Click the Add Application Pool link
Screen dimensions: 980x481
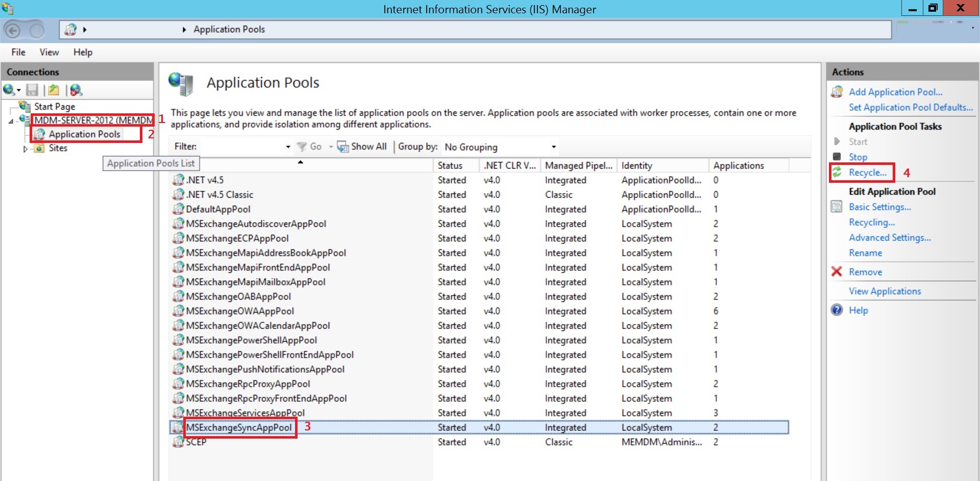coord(895,92)
